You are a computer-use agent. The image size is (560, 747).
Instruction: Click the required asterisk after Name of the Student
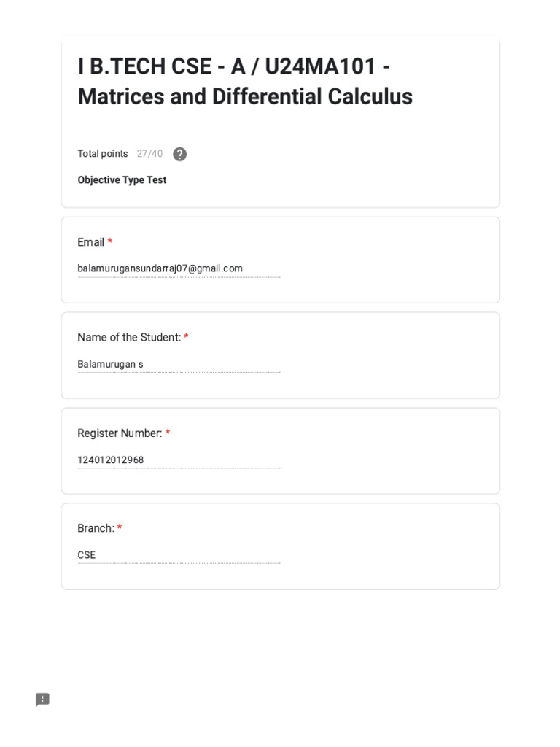[x=186, y=336]
